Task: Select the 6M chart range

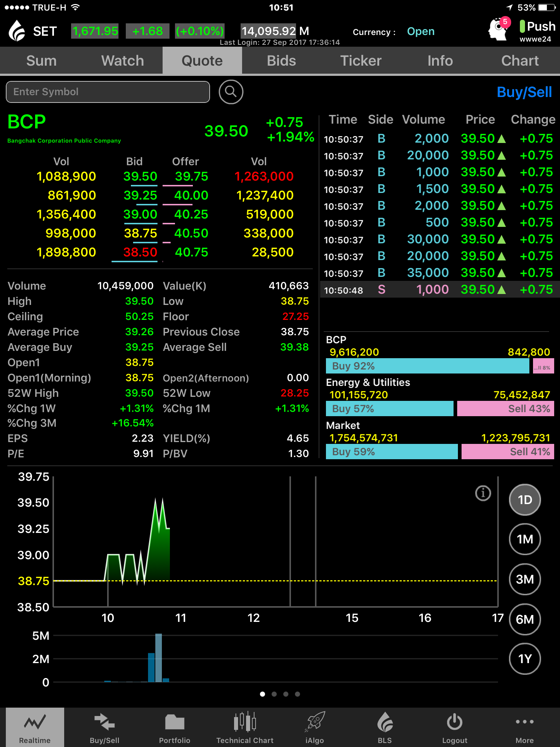Action: 525,619
